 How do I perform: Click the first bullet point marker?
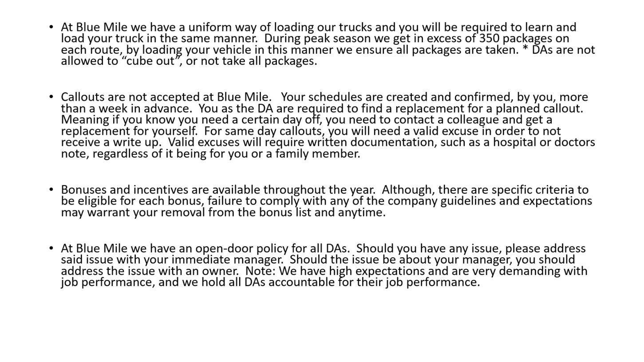(x=51, y=28)
